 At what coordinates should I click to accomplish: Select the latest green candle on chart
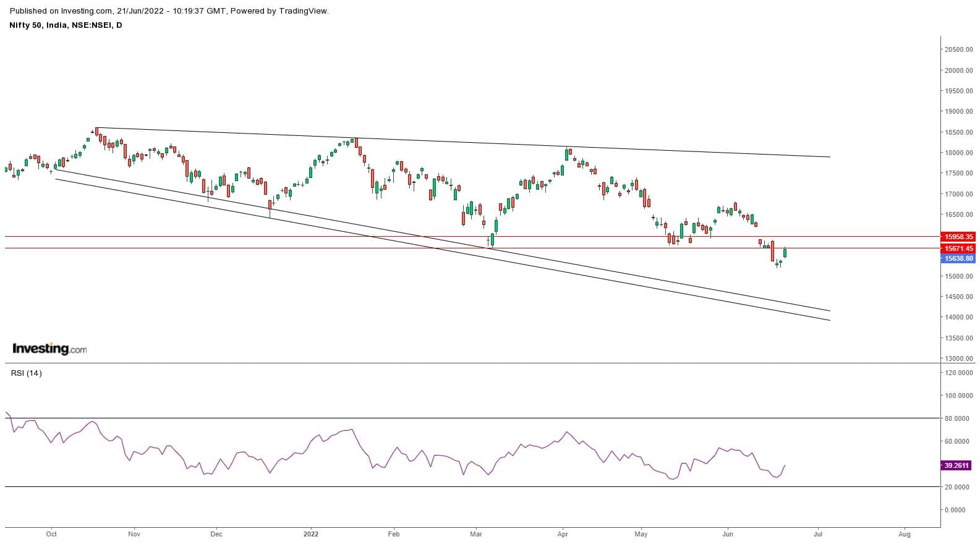785,253
